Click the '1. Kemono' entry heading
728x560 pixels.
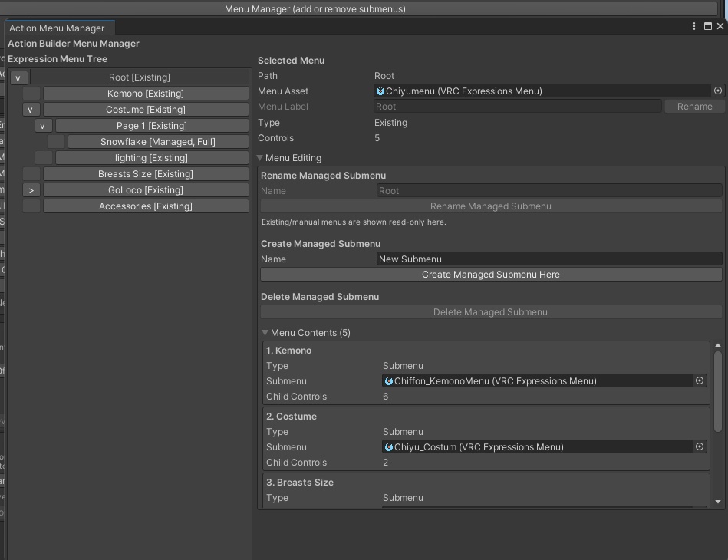288,351
